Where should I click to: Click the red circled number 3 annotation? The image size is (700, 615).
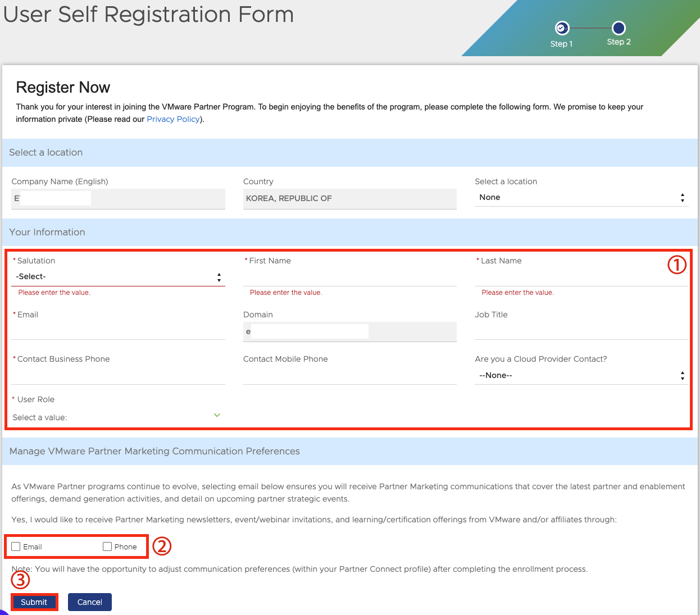(20, 580)
